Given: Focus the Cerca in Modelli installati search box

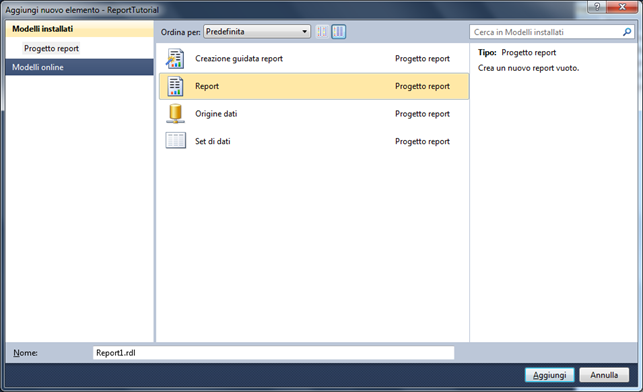Looking at the screenshot, I should point(552,32).
